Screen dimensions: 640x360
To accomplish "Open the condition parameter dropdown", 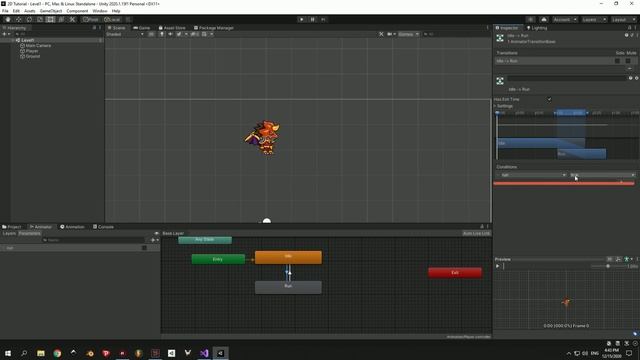I will pyautogui.click(x=532, y=175).
